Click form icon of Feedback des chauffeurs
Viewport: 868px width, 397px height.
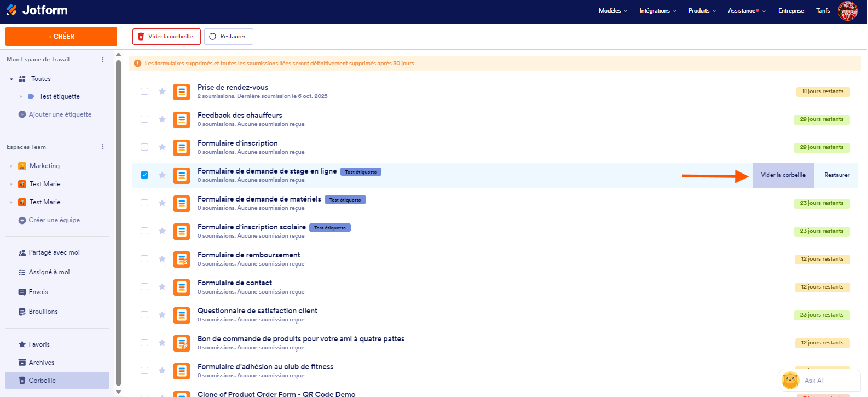tap(182, 120)
